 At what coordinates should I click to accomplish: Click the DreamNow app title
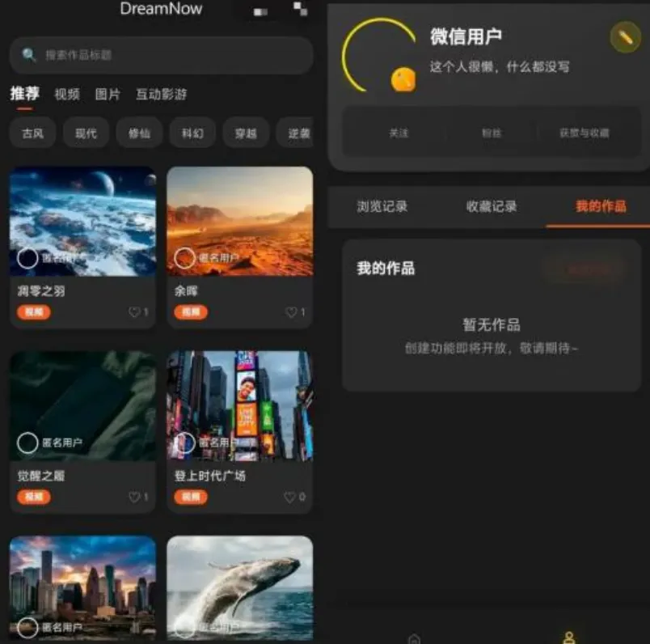(161, 8)
